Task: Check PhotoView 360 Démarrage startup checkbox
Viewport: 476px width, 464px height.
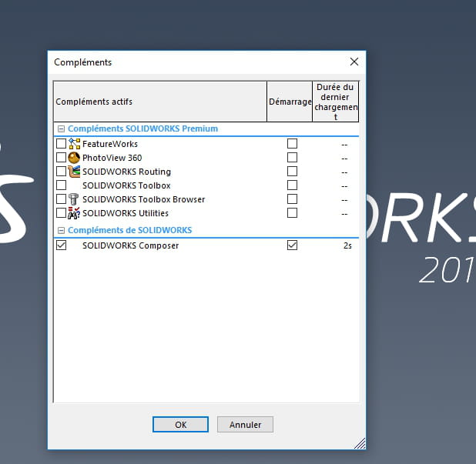Action: (x=293, y=158)
